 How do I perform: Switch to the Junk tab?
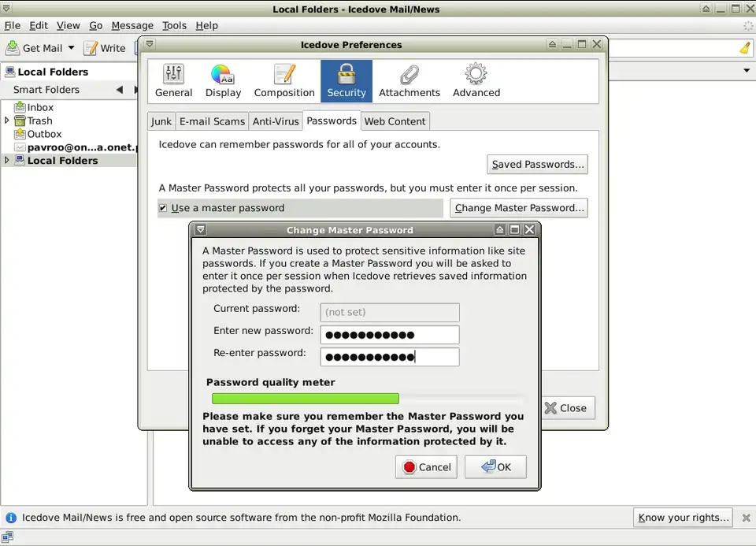(x=161, y=121)
